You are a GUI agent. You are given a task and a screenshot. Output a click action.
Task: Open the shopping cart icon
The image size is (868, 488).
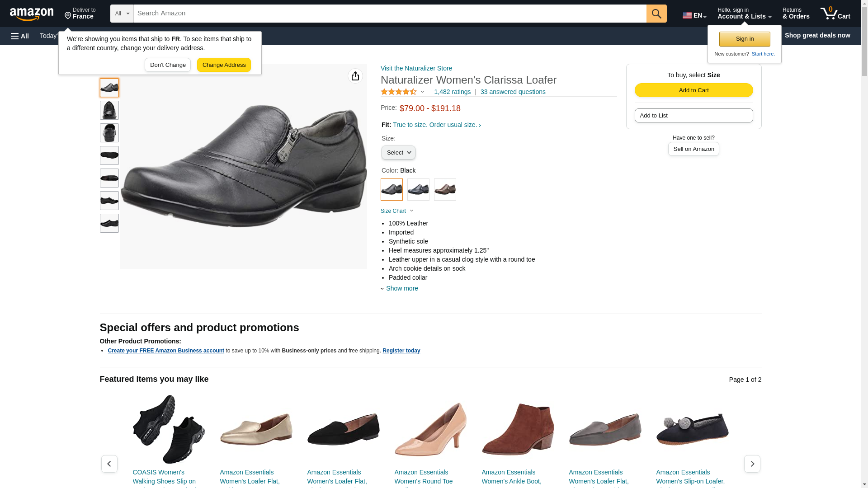coord(835,14)
